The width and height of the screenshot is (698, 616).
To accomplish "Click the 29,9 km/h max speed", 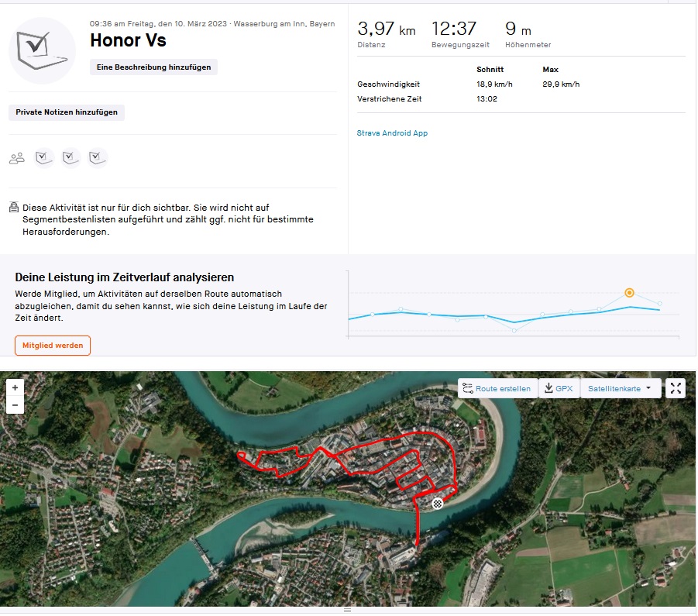I will 561,84.
